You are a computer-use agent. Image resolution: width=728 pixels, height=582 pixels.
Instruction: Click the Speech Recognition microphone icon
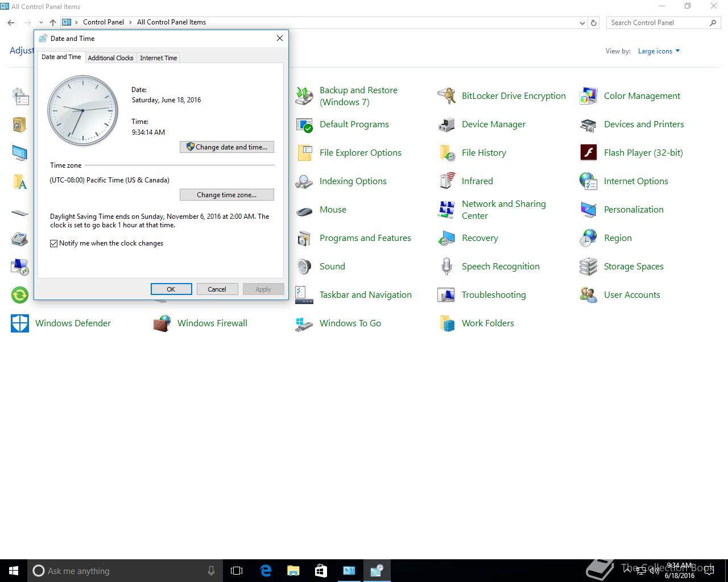coord(446,267)
